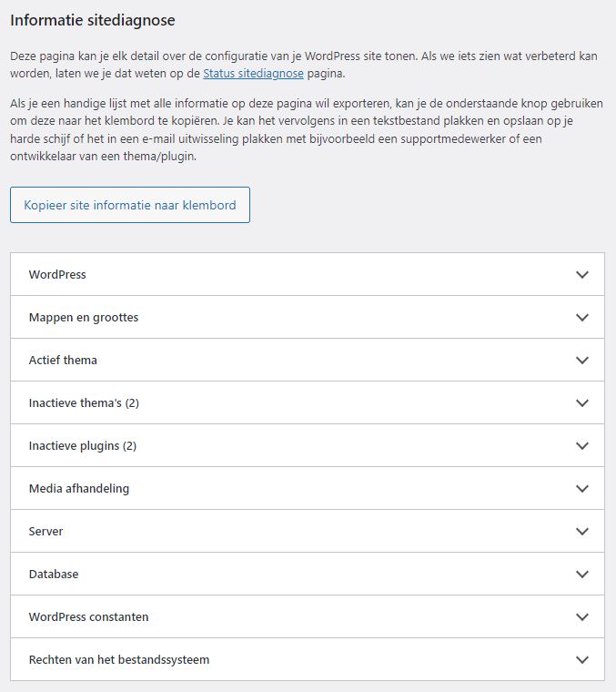Click chevron next to Inactieve thema's (2)
Image resolution: width=616 pixels, height=692 pixels.
click(582, 403)
